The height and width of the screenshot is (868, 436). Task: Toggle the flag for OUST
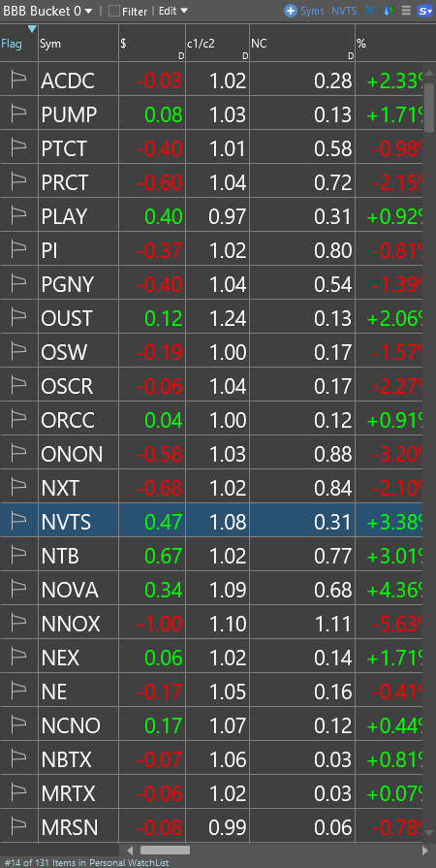pyautogui.click(x=18, y=318)
